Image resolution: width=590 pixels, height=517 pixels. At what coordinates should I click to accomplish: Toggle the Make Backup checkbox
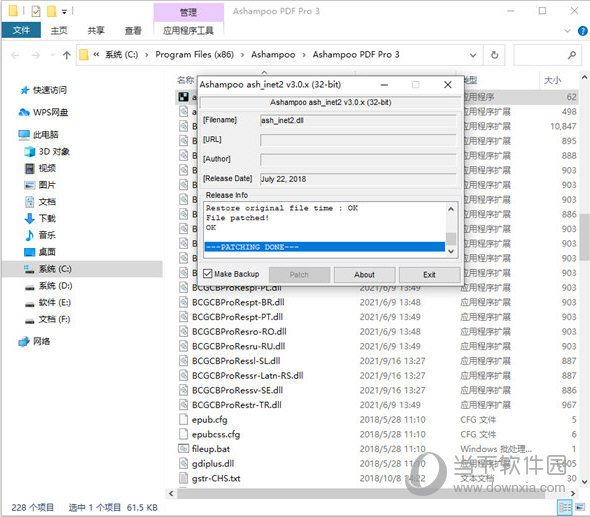click(x=207, y=274)
